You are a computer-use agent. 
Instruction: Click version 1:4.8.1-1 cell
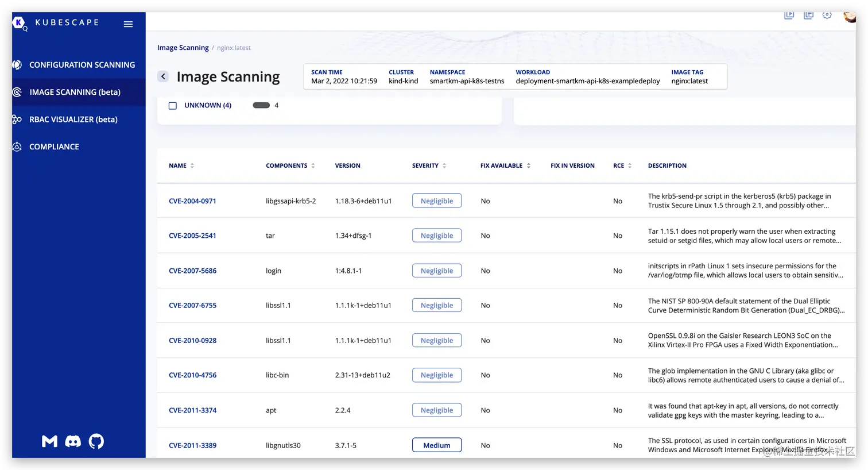click(x=348, y=271)
